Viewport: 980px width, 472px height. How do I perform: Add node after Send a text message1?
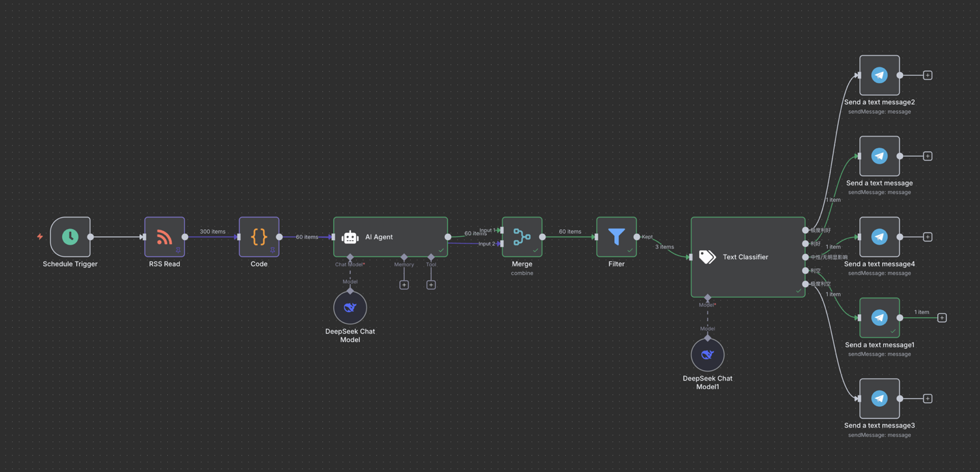point(942,318)
